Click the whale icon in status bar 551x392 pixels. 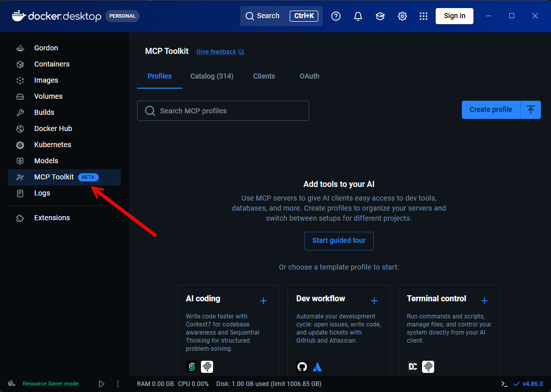click(x=12, y=383)
